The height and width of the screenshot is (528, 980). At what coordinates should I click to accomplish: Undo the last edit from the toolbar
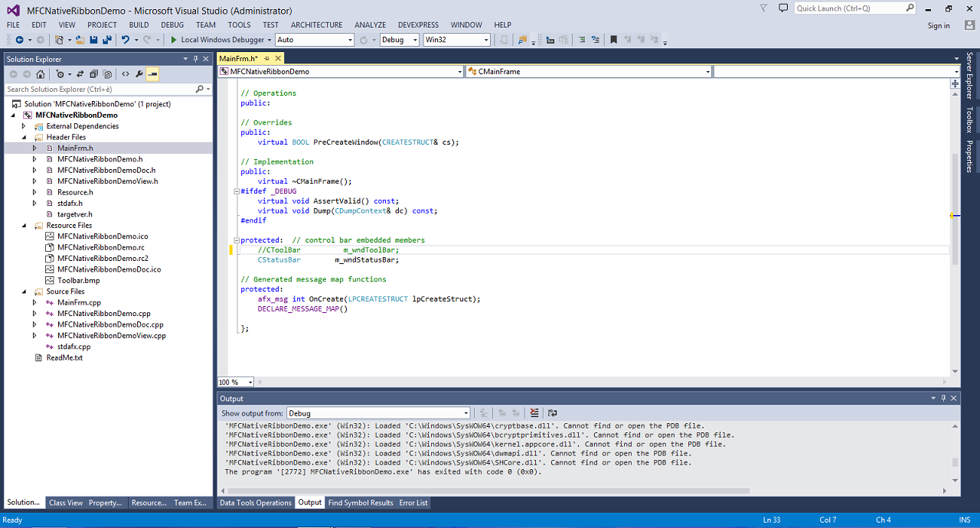[x=126, y=40]
